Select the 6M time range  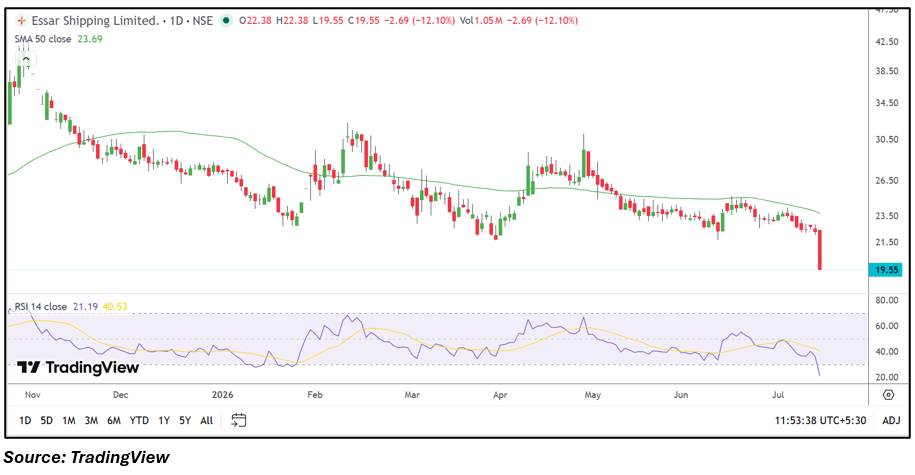(114, 420)
